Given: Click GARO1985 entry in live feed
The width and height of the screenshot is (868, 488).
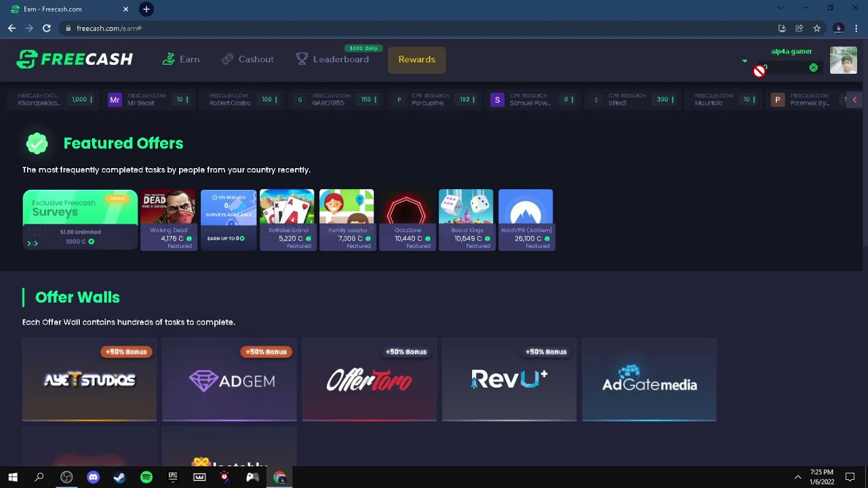Looking at the screenshot, I should 335,100.
